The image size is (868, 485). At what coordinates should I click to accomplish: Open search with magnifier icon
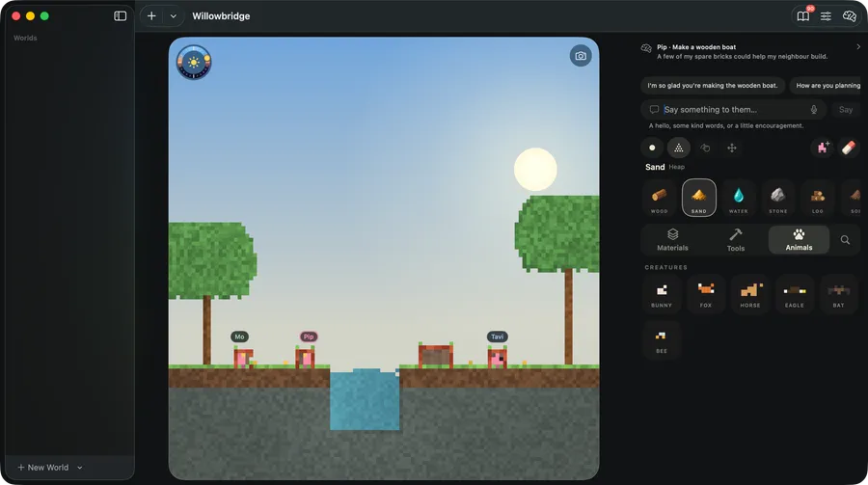point(845,240)
